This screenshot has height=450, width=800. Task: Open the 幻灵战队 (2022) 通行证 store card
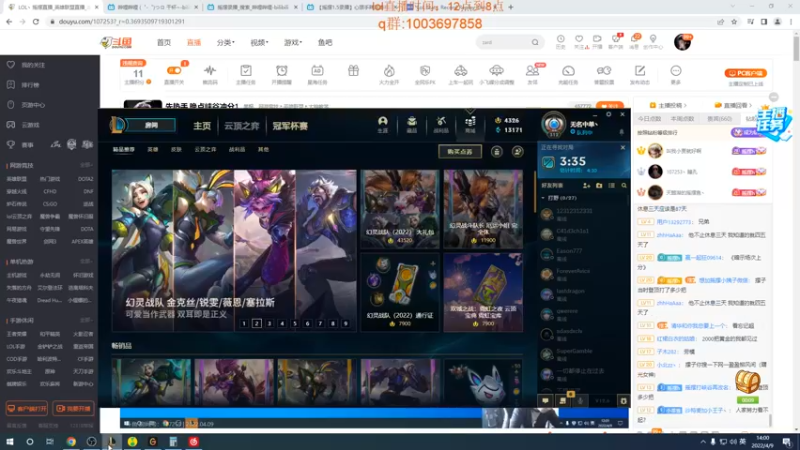click(x=400, y=292)
